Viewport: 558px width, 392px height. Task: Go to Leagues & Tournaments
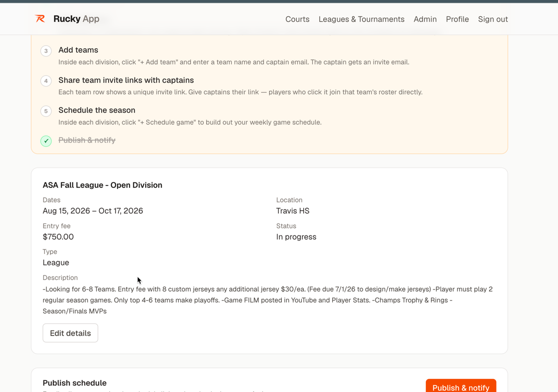(361, 19)
